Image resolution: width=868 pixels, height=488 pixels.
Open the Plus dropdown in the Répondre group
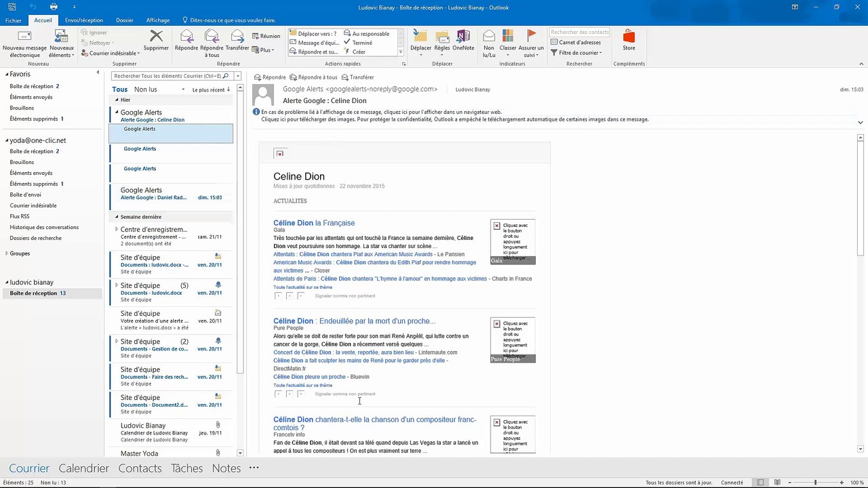[x=262, y=50]
